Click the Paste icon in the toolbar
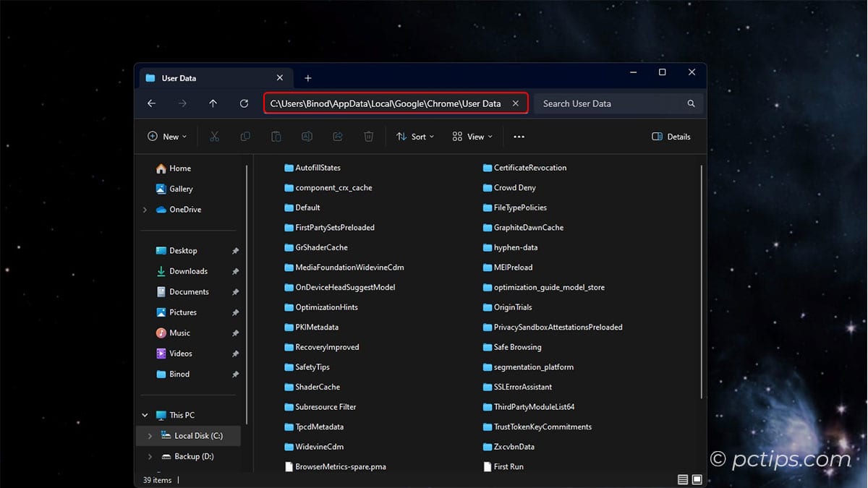Viewport: 868px width, 488px height. [x=276, y=136]
